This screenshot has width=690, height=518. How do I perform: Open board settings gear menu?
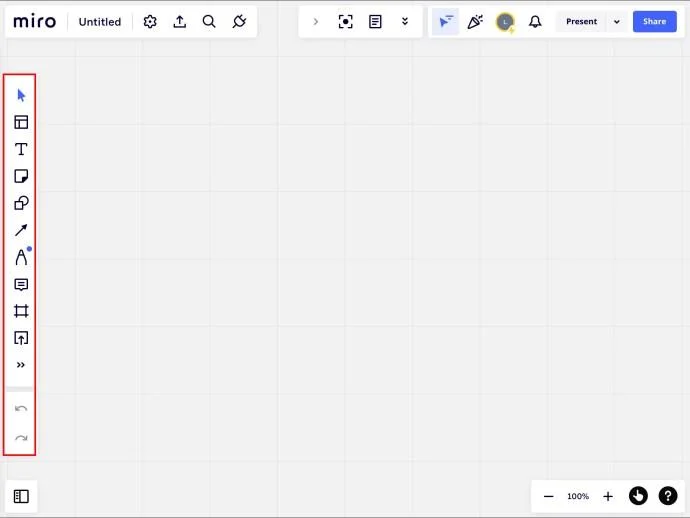tap(150, 22)
